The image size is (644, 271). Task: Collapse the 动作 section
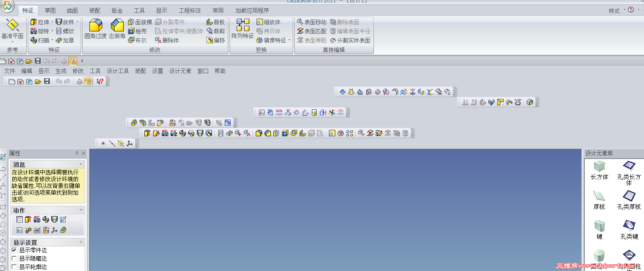click(x=81, y=210)
